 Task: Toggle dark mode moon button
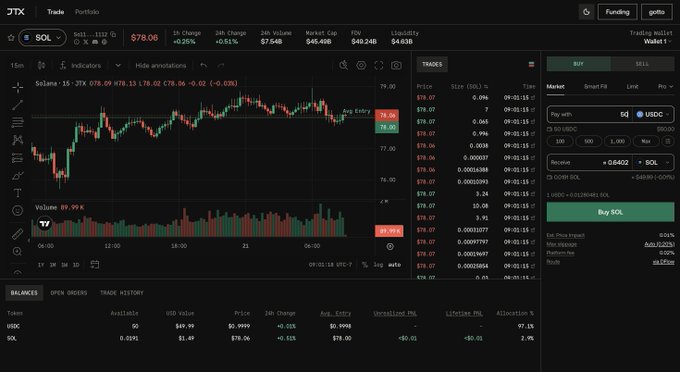tap(586, 12)
